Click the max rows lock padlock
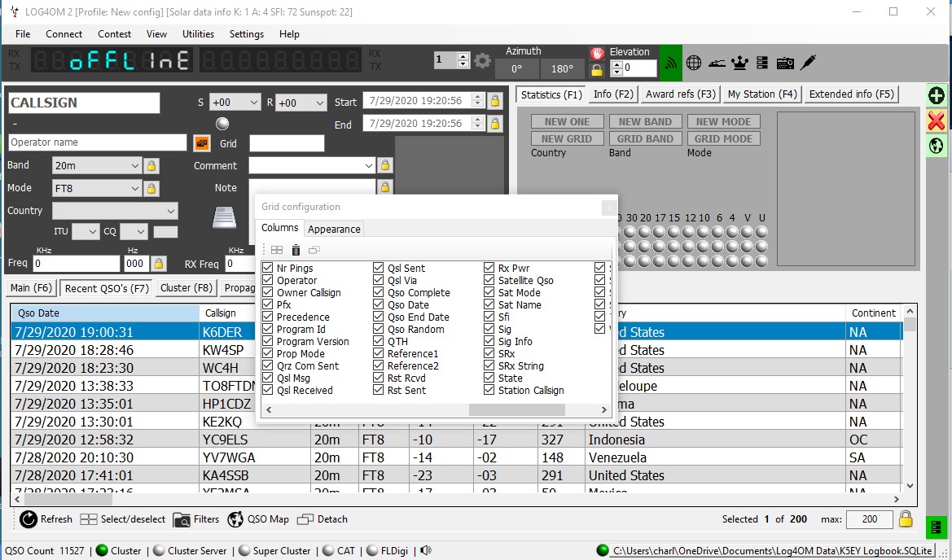Screen dimensions: 952x560 click(x=906, y=518)
